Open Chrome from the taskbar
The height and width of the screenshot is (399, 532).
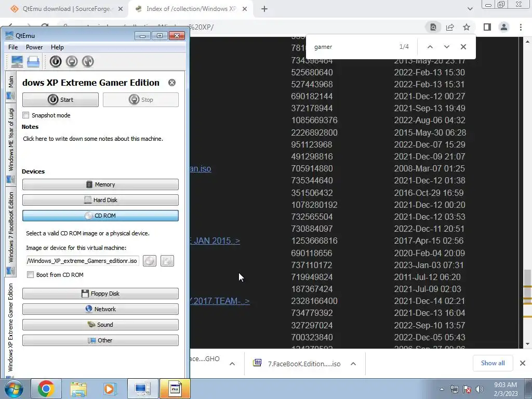click(x=46, y=389)
